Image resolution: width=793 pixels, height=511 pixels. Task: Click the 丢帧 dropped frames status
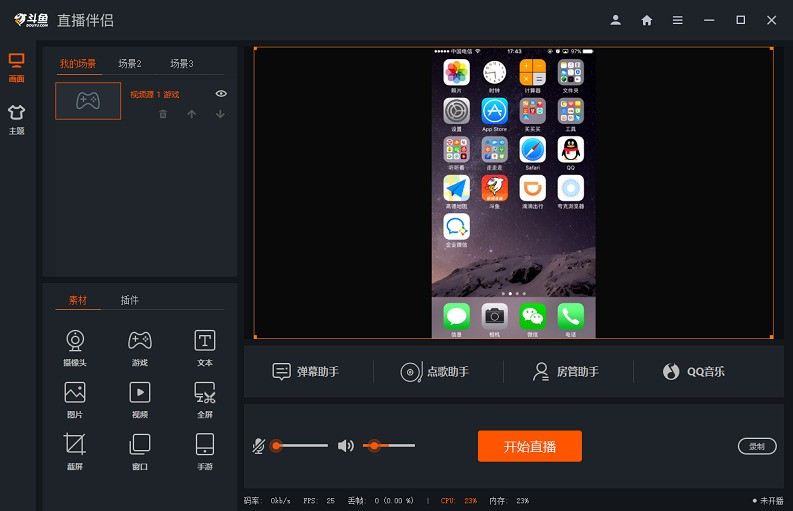[380, 501]
